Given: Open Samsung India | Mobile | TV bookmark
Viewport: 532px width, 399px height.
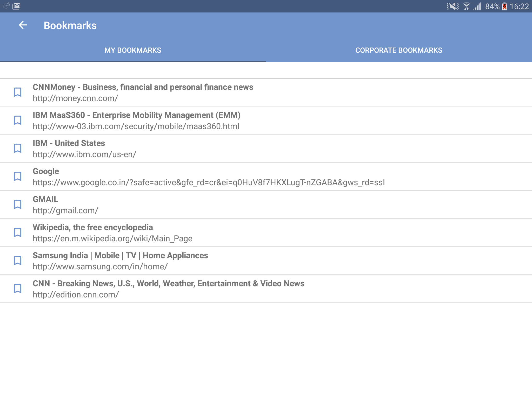Looking at the screenshot, I should (x=120, y=256).
